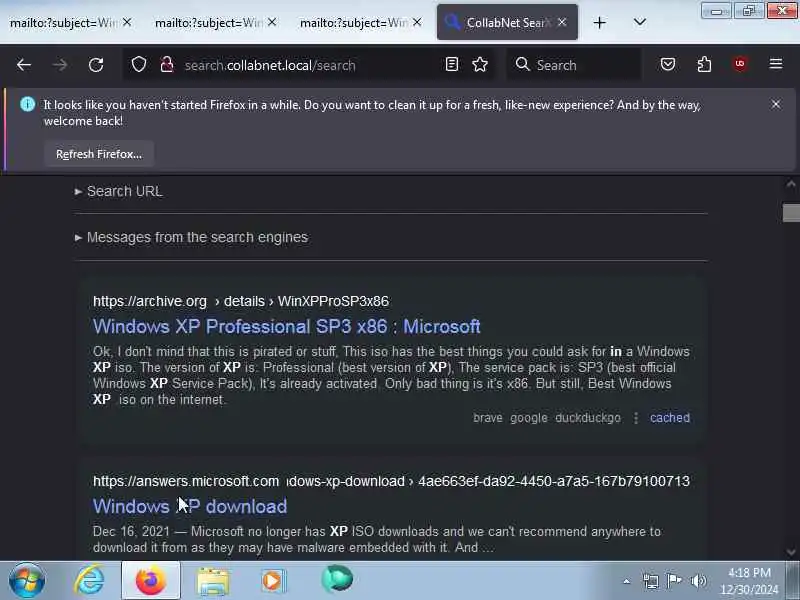800x600 pixels.
Task: Click Refresh Firefox button
Action: [99, 154]
